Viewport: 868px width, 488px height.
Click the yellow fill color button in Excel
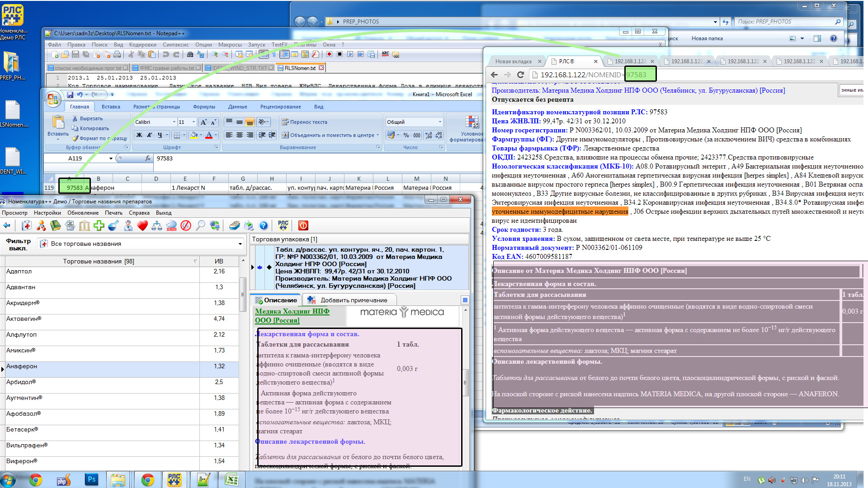194,135
